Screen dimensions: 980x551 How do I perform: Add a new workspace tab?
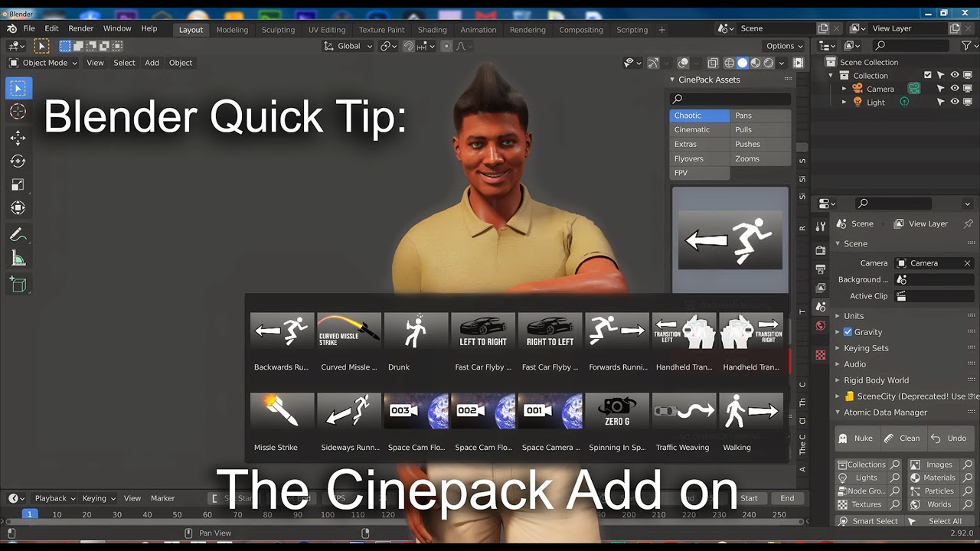(x=661, y=30)
